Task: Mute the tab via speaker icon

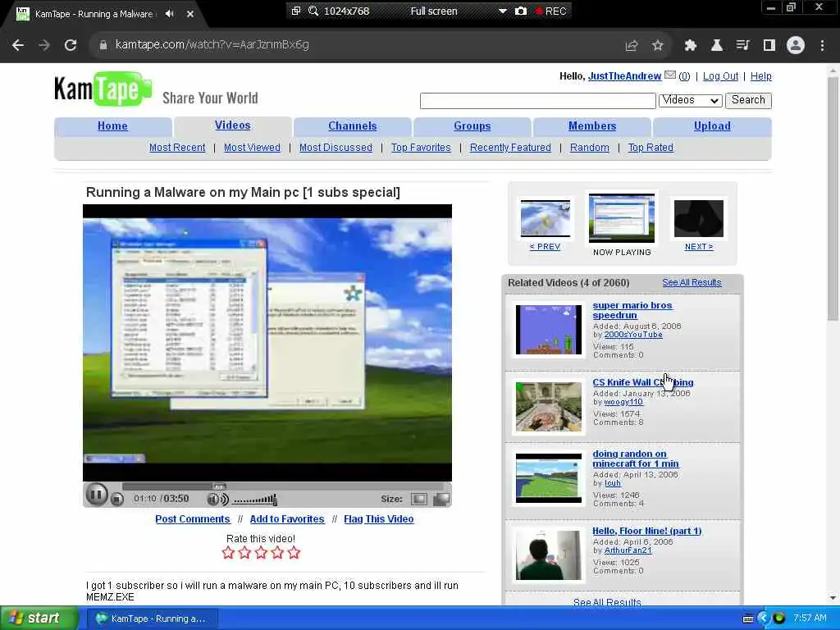Action: (x=170, y=14)
